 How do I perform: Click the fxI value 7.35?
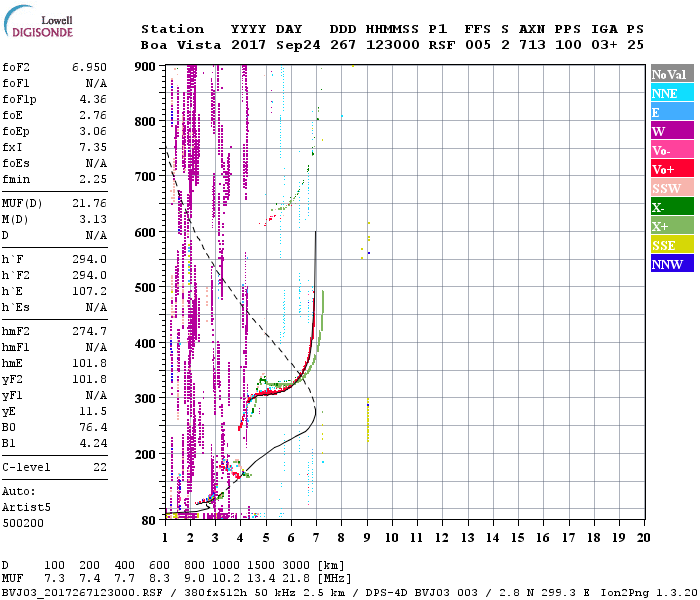93,147
